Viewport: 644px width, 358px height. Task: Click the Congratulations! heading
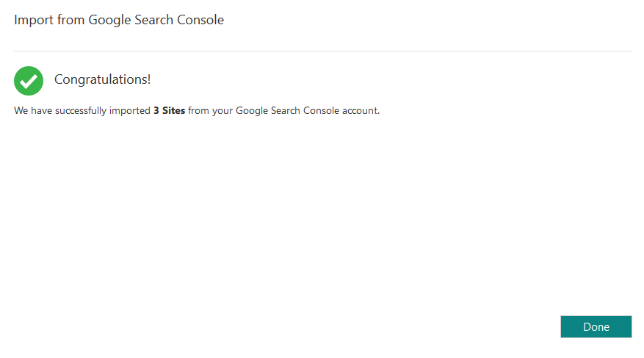(x=102, y=79)
